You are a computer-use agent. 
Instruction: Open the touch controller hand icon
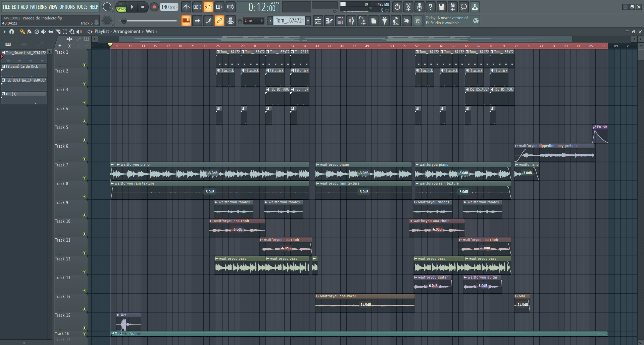point(407,21)
